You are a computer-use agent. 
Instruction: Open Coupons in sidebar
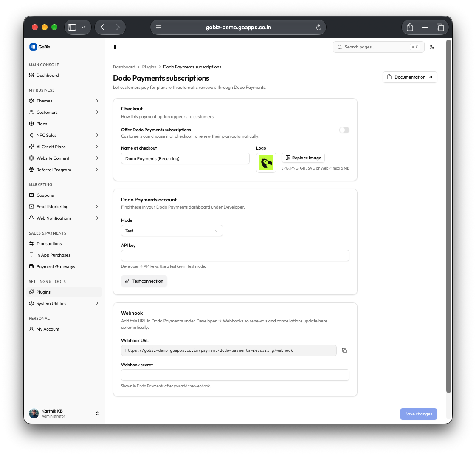pyautogui.click(x=65, y=195)
